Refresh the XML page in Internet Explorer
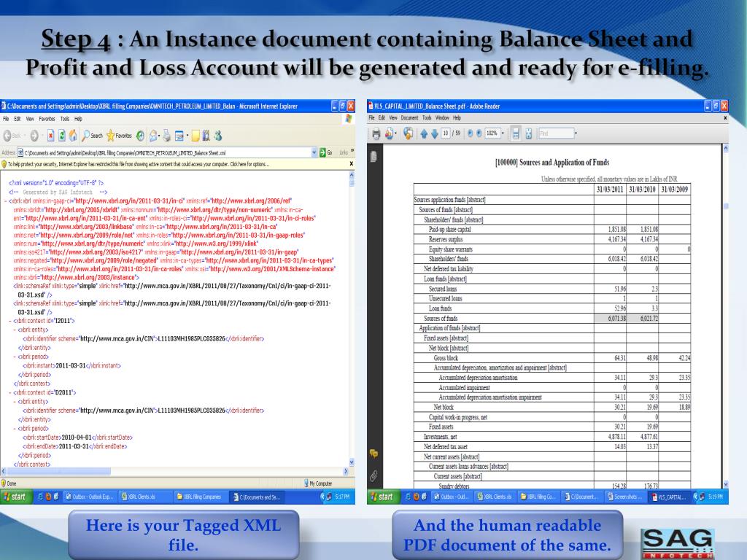This screenshot has height=560, width=747. [62, 136]
